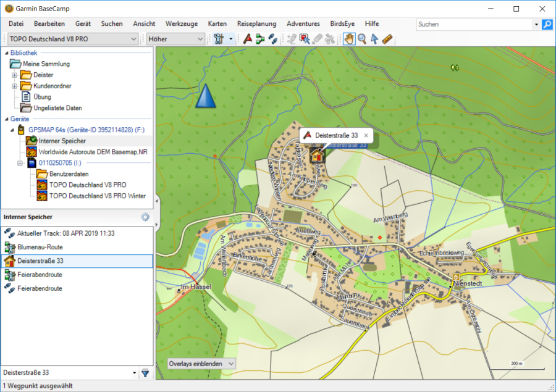The image size is (556, 392).
Task: Open the filter funnel below the list
Action: point(145,373)
